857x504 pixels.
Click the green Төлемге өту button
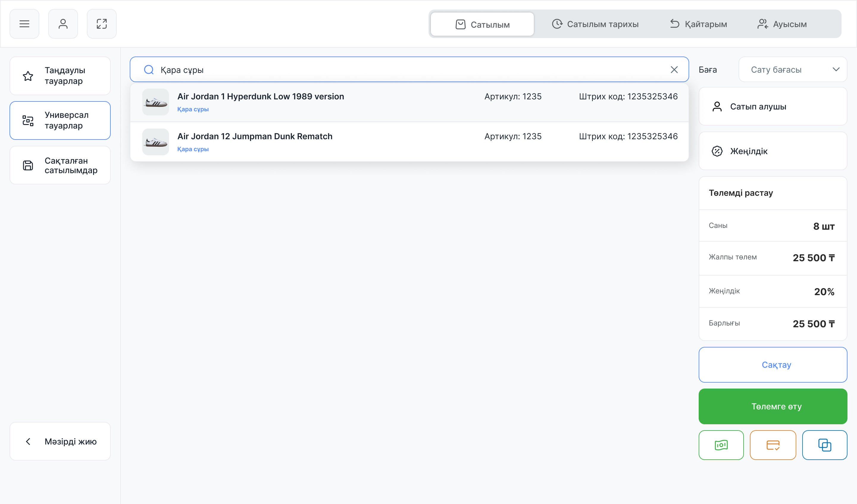pos(773,406)
